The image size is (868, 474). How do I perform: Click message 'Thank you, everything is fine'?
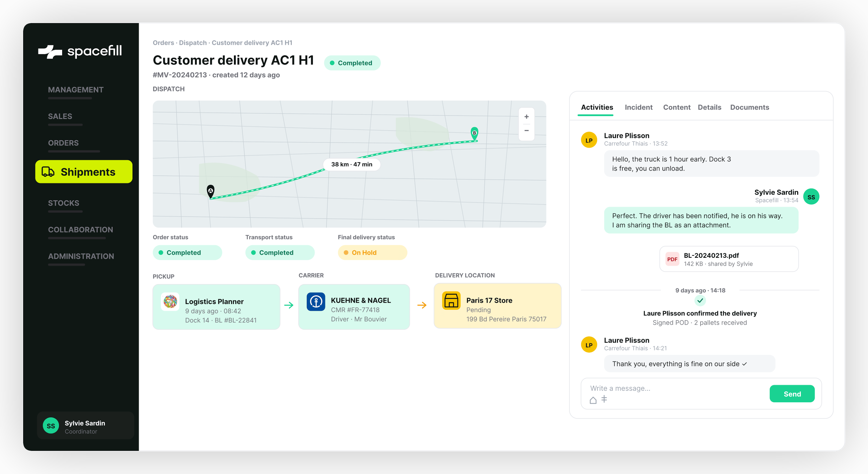click(689, 364)
